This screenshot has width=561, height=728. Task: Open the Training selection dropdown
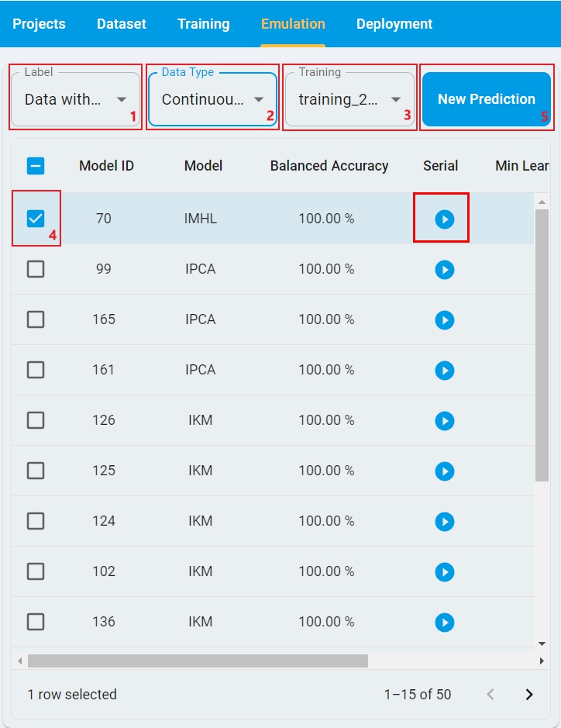349,99
